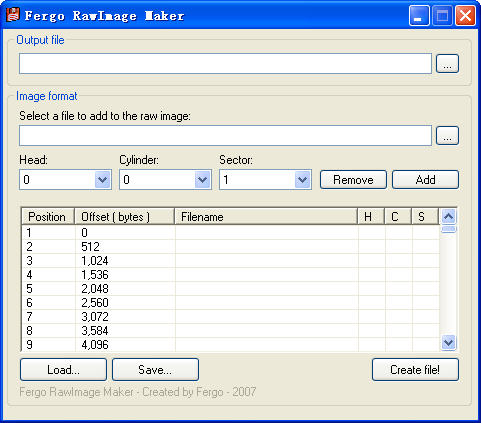The width and height of the screenshot is (481, 423).
Task: Minimize the Fergo RawImage Maker window
Action: [419, 15]
